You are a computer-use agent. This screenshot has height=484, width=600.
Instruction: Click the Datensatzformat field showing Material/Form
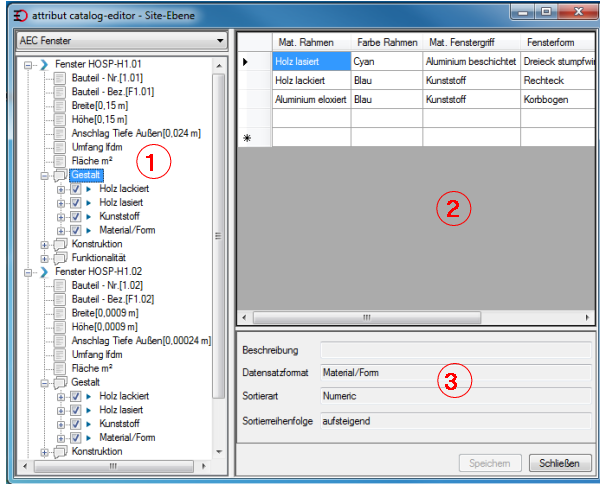click(x=456, y=373)
